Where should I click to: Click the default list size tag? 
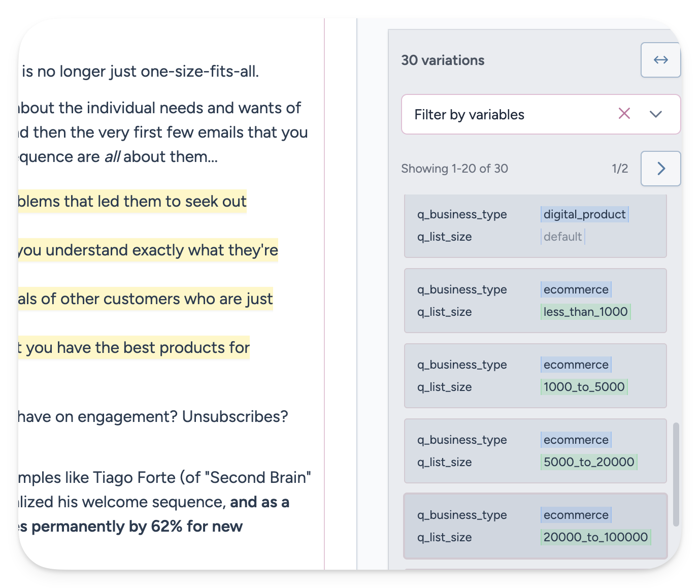(x=562, y=237)
